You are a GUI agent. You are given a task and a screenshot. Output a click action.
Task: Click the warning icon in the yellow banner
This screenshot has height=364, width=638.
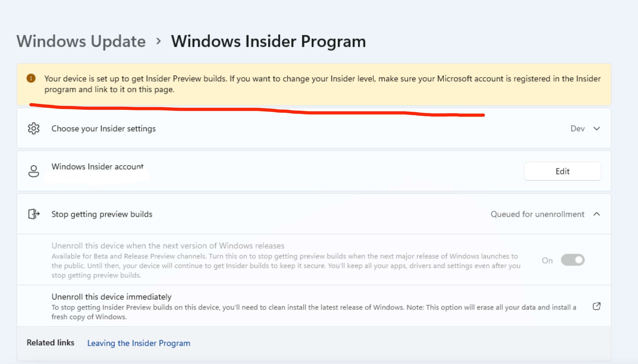pyautogui.click(x=31, y=78)
